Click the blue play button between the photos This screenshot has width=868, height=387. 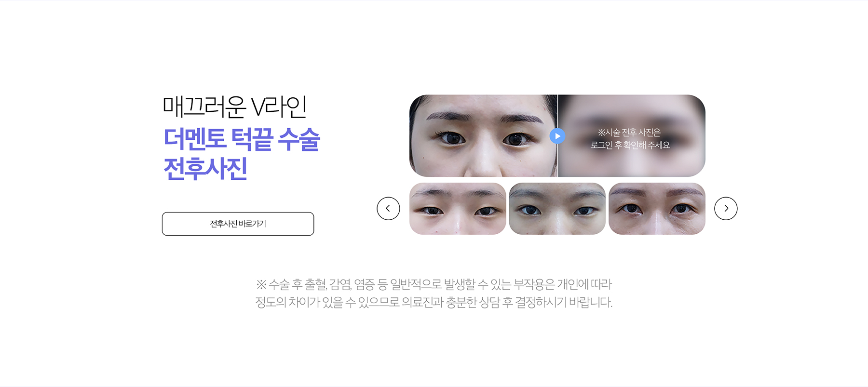point(557,136)
